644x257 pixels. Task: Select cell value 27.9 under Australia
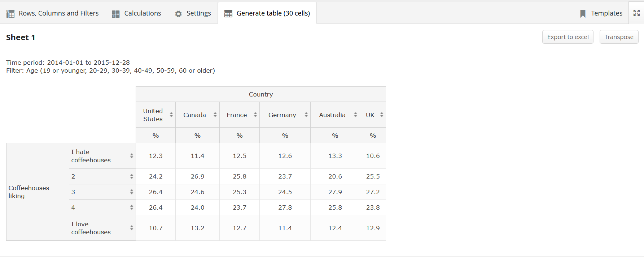coord(335,192)
